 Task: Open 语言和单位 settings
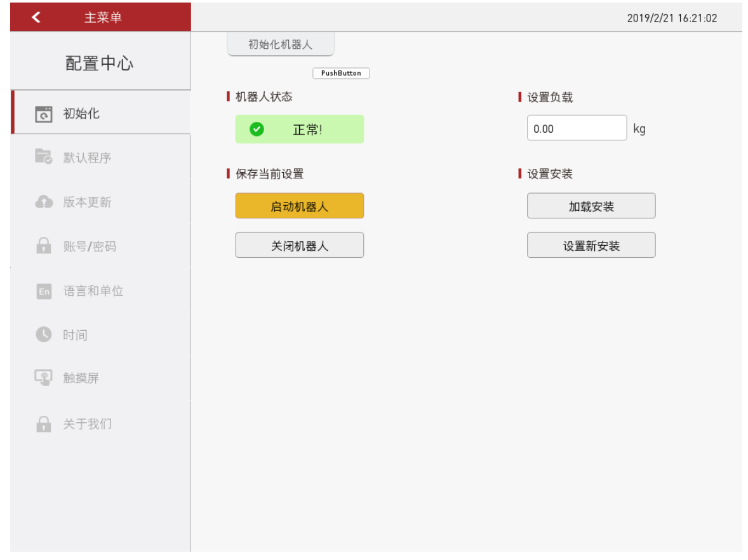(101, 291)
